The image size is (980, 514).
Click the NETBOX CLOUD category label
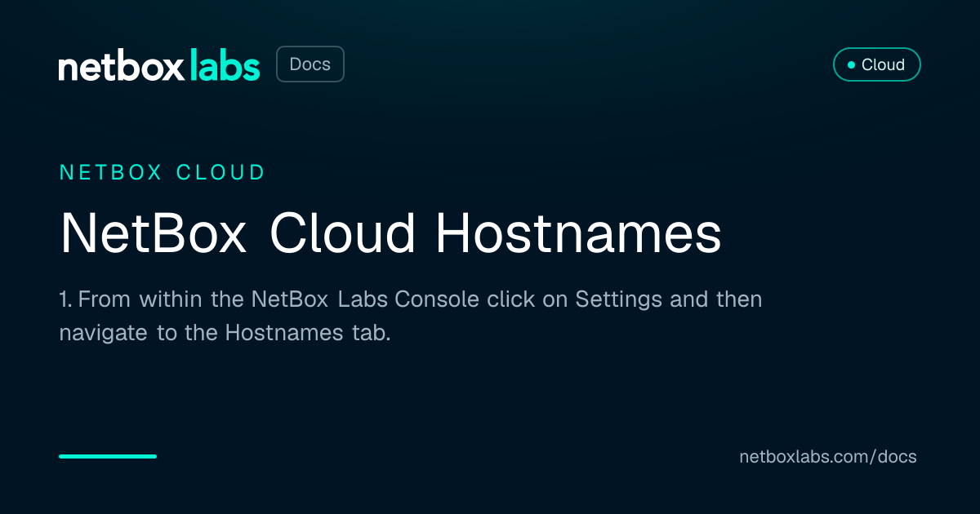coord(163,172)
